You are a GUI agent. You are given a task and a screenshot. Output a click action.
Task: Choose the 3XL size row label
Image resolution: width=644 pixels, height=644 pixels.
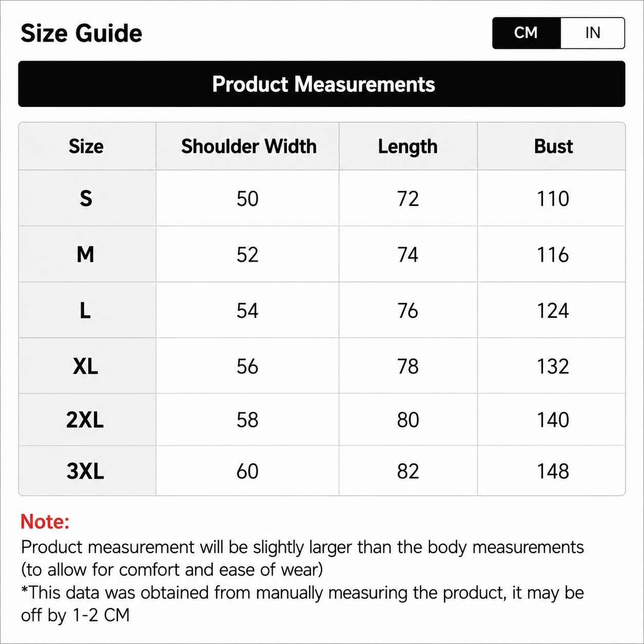point(85,471)
